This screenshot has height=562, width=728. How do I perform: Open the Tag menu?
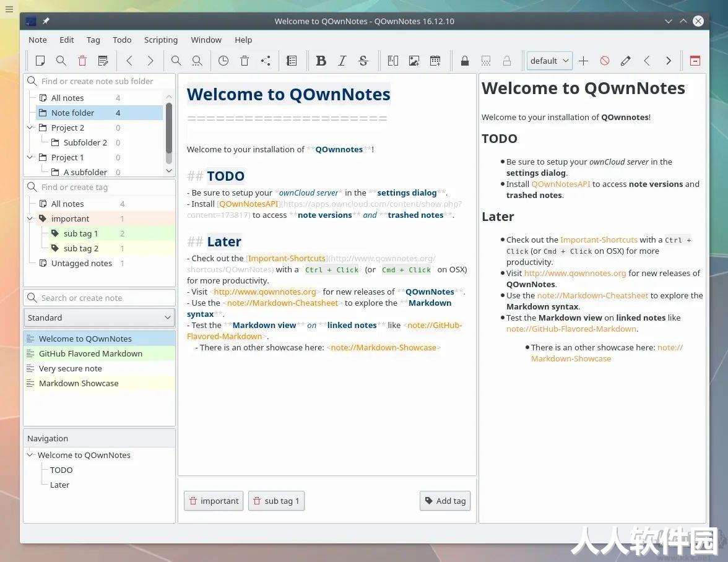(93, 40)
